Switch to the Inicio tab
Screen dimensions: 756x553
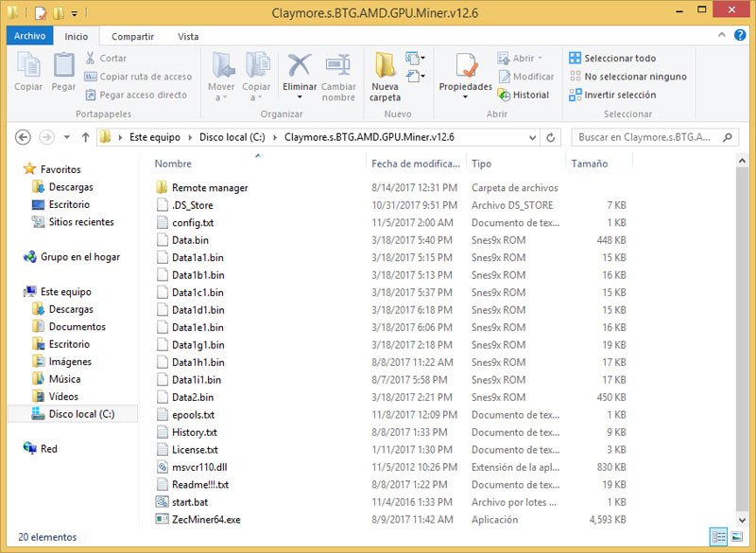click(77, 36)
